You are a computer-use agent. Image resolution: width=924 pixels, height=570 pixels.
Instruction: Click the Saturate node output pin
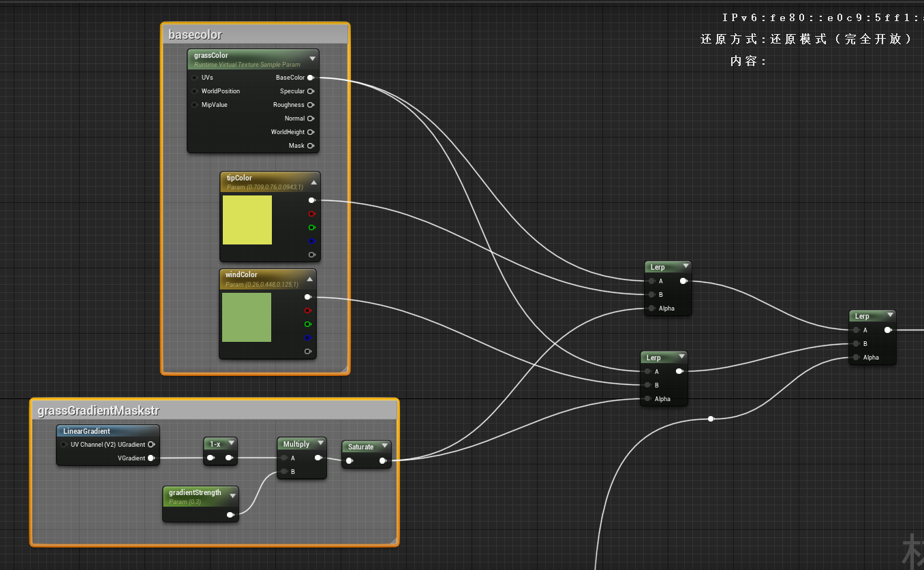click(x=382, y=461)
